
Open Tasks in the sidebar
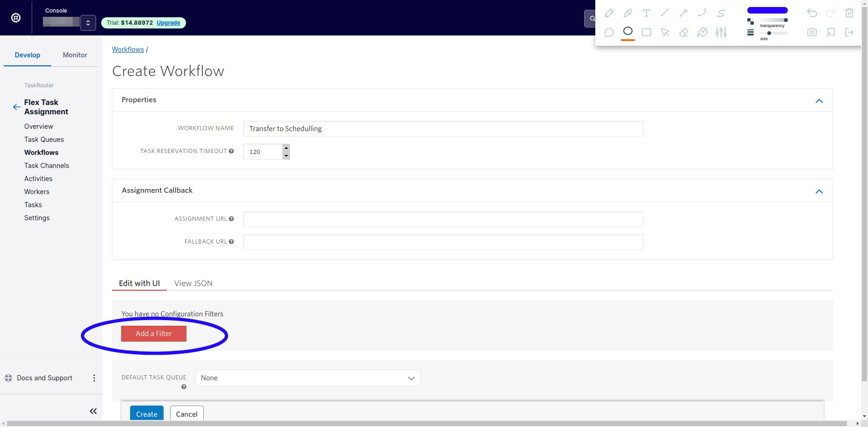click(33, 205)
